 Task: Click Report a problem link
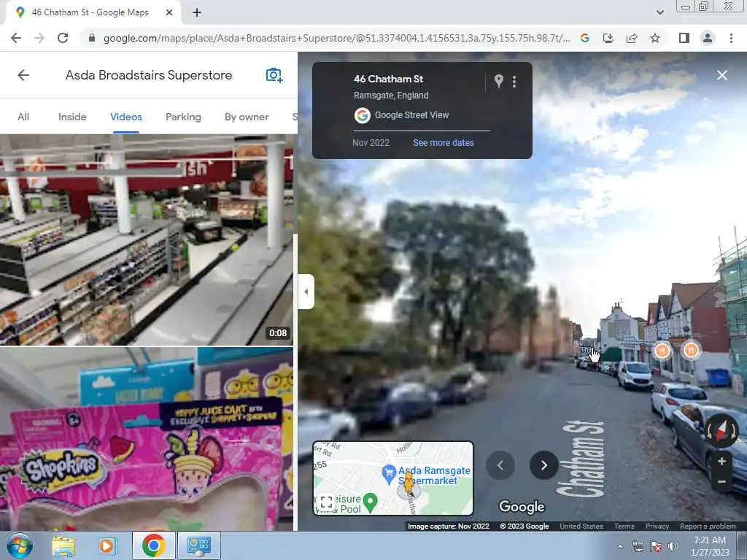pos(708,526)
